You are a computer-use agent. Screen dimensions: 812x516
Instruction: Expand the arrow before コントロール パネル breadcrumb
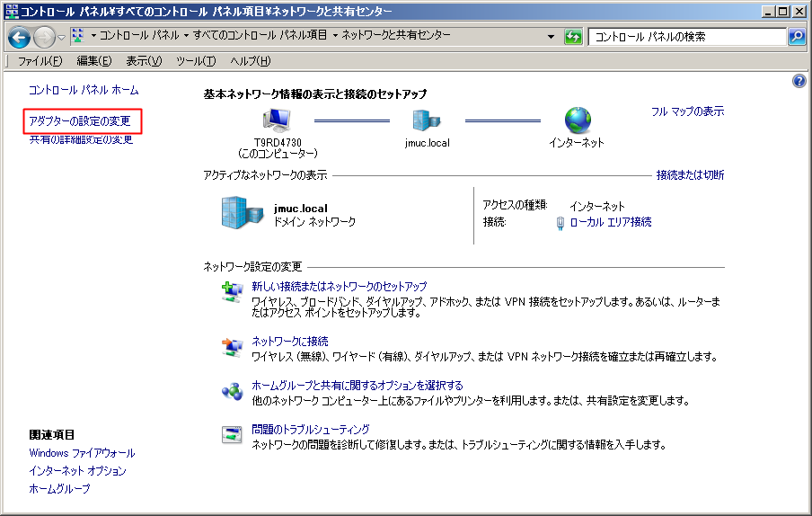[x=93, y=36]
